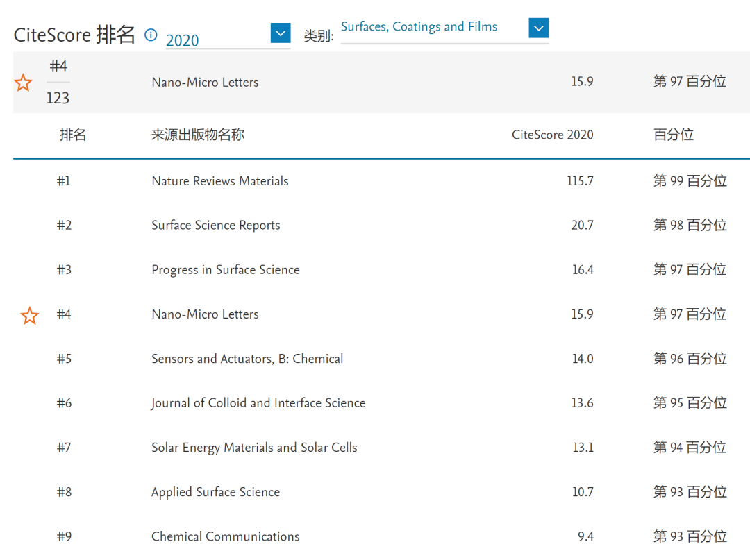
Task: Click the 123 total count in the summary row
Action: [x=58, y=98]
